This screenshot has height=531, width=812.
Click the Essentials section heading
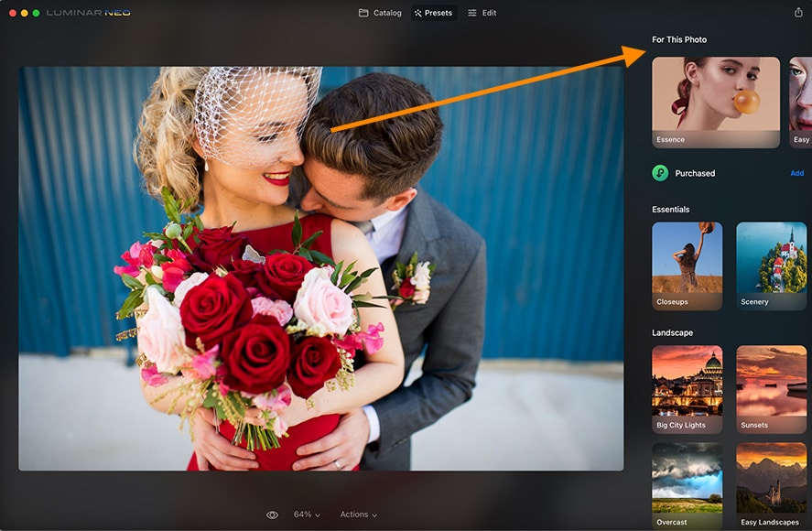point(671,210)
